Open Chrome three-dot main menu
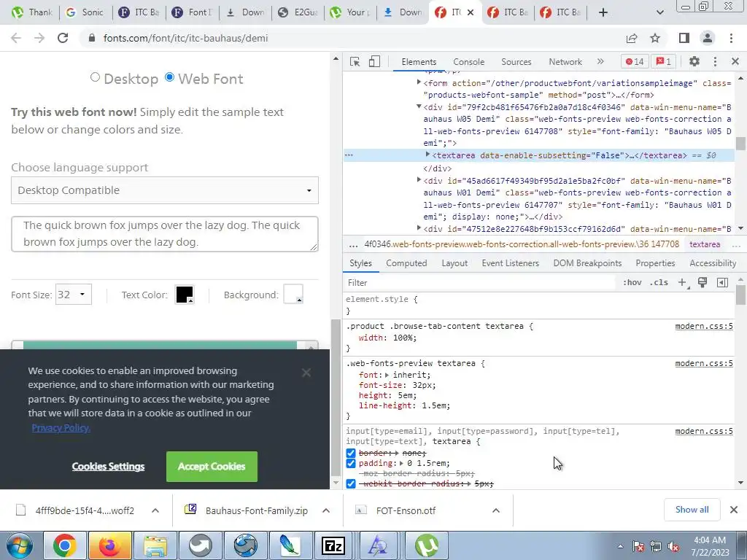Viewport: 747px width, 560px height. tap(731, 38)
